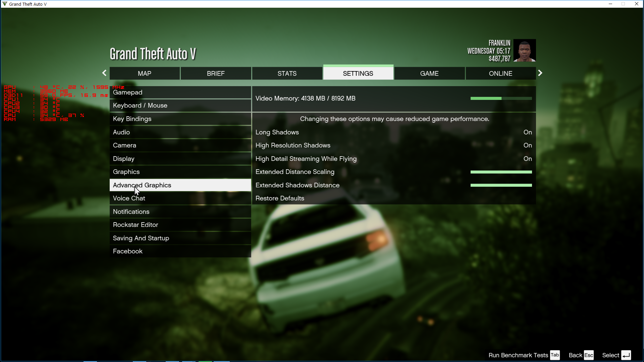Toggle High Resolution Shadows option
The width and height of the screenshot is (644, 362).
coord(394,145)
